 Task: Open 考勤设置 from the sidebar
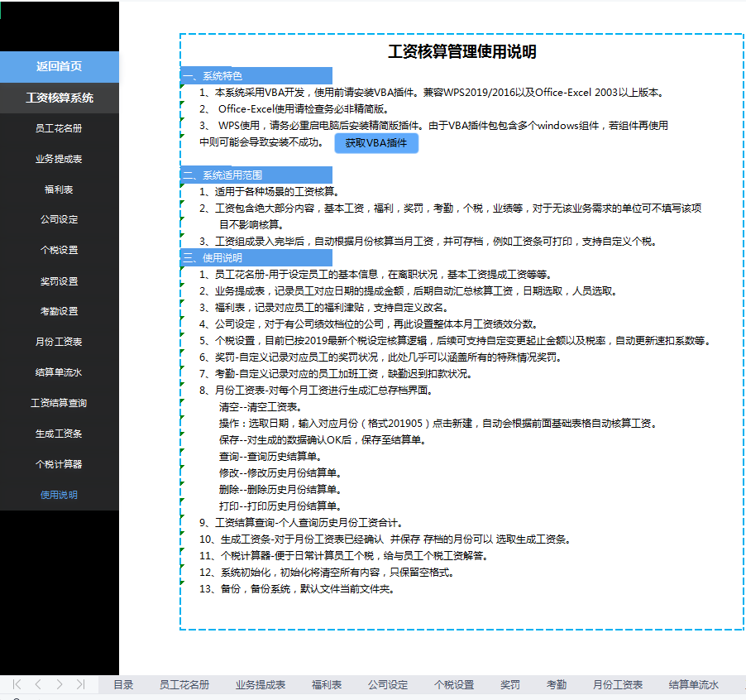click(x=60, y=311)
